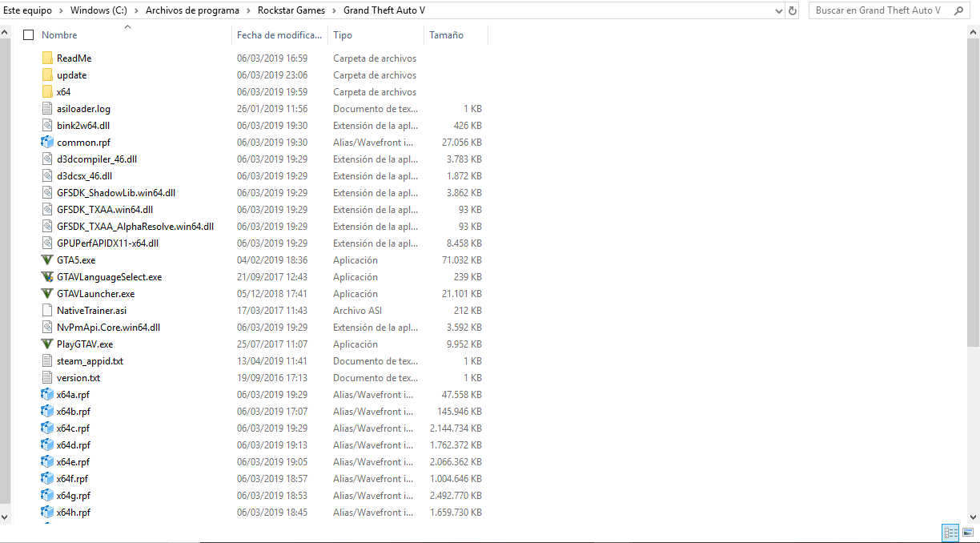The width and height of the screenshot is (980, 543).
Task: Expand the chevron after Este equipo
Action: point(62,10)
